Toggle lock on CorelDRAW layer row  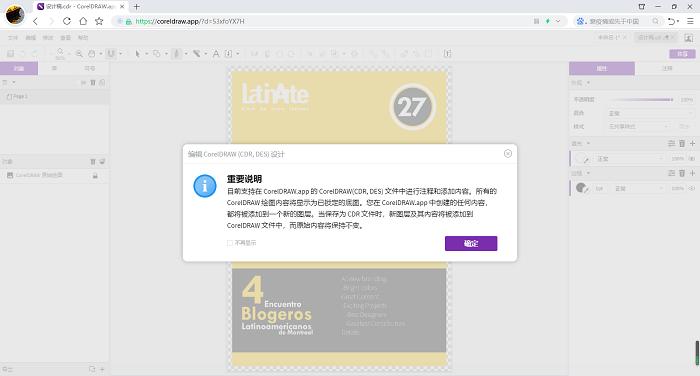pyautogui.click(x=95, y=175)
